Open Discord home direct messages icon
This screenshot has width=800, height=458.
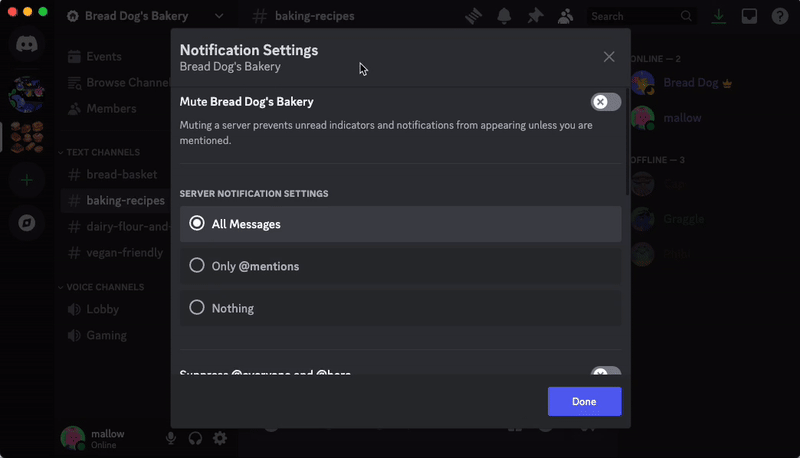tap(27, 44)
